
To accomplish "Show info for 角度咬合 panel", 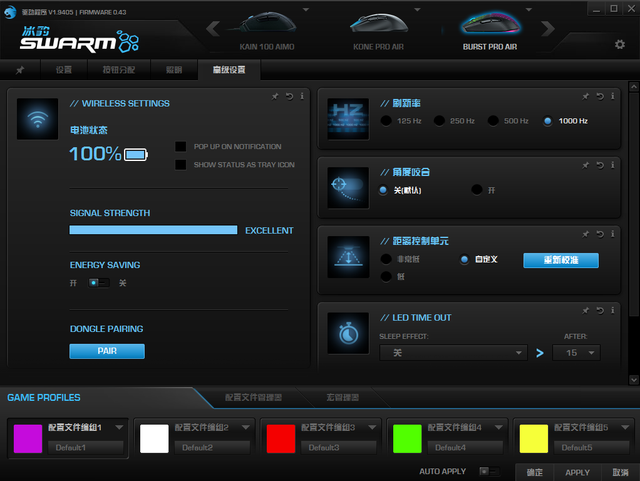I will coord(613,165).
